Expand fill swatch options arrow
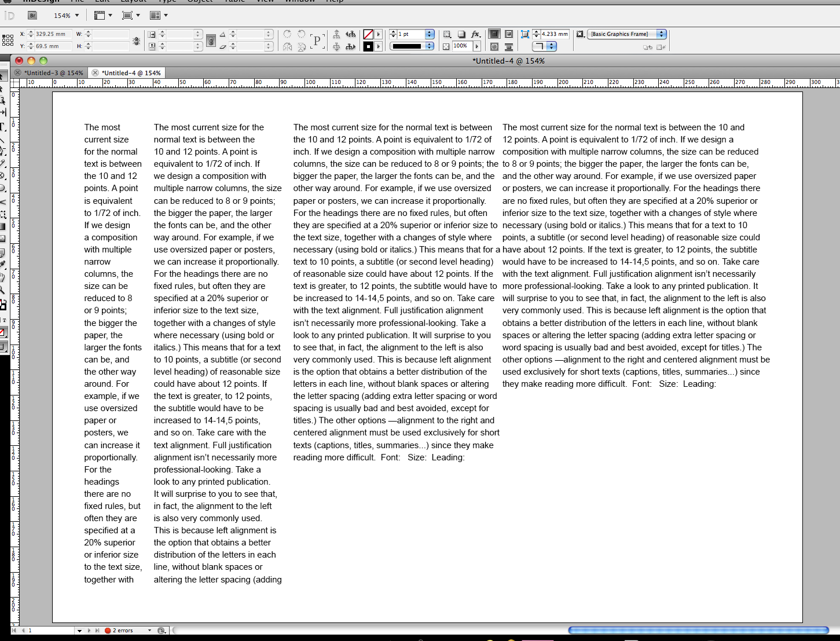This screenshot has width=840, height=641. click(379, 34)
